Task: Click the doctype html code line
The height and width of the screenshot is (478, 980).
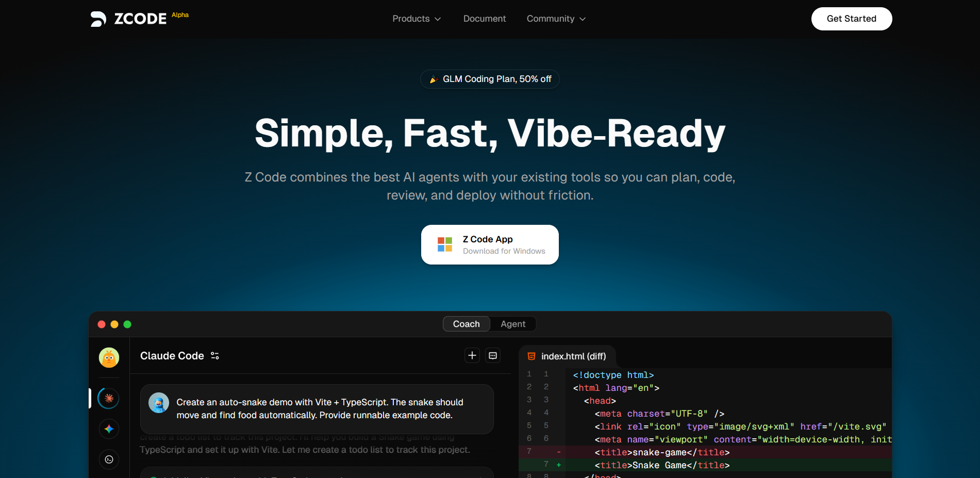Action: pos(613,375)
